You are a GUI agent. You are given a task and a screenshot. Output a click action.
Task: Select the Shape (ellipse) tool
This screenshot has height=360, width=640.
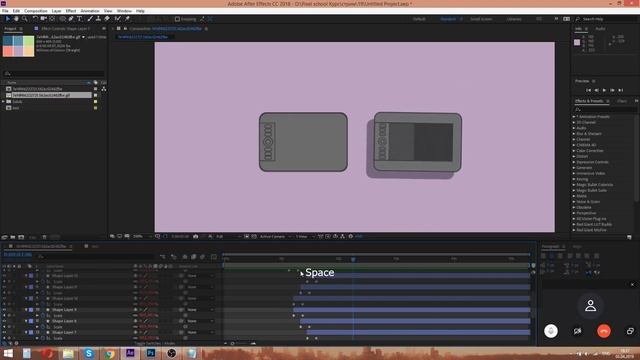(x=62, y=19)
